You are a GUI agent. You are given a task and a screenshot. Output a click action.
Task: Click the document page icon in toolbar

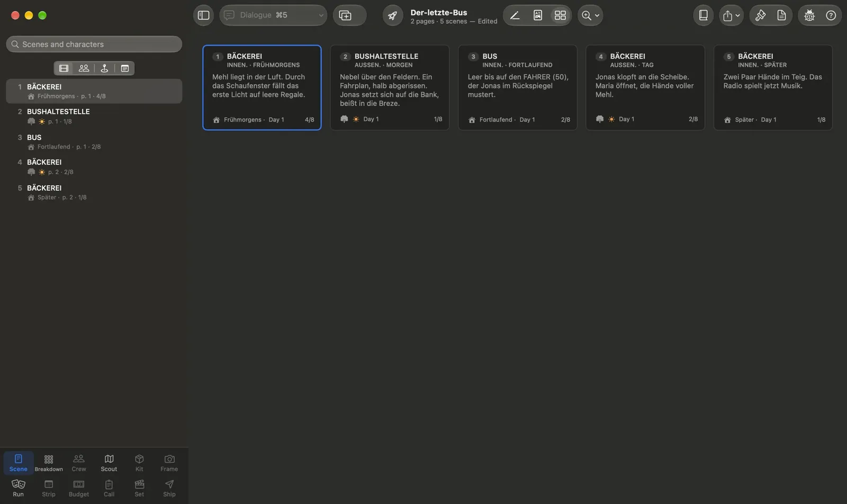781,15
